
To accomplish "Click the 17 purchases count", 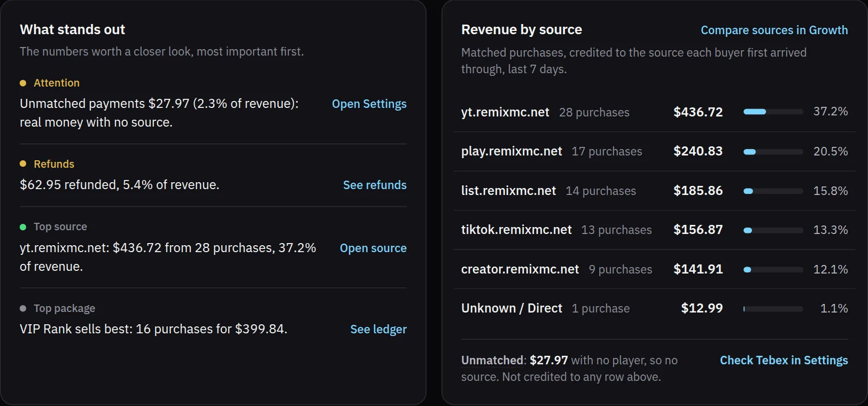I will tap(607, 152).
